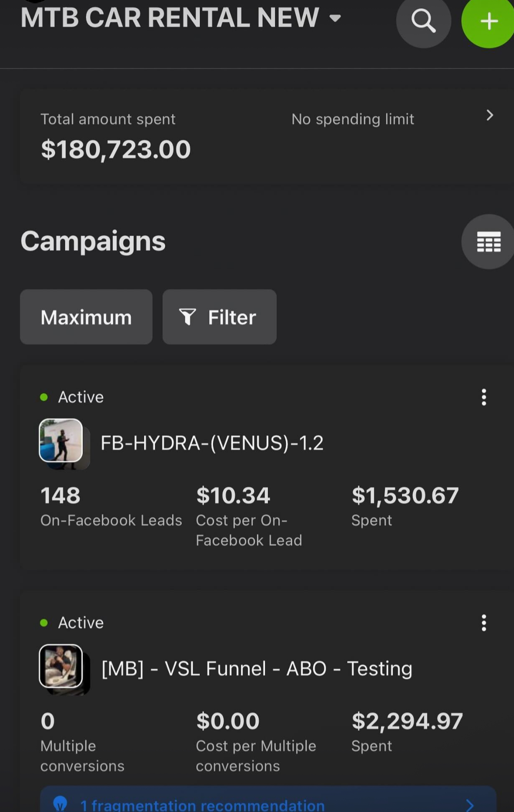Open the Filter button
Viewport: 514px width, 812px height.
(219, 317)
